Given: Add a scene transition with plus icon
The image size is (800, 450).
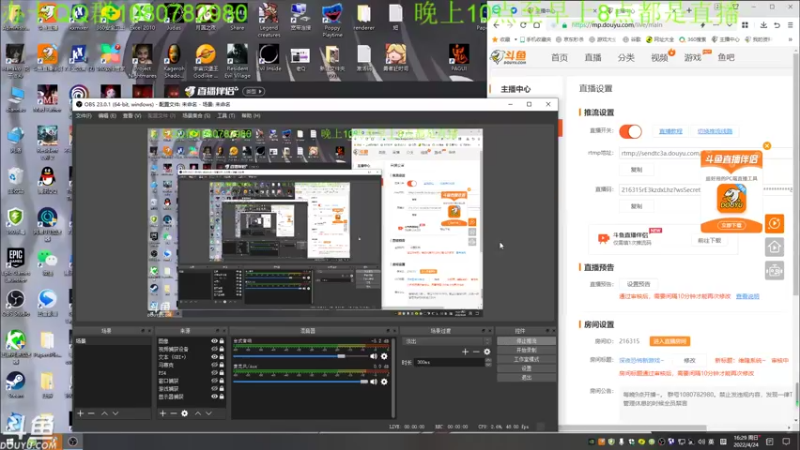Looking at the screenshot, I should [465, 352].
